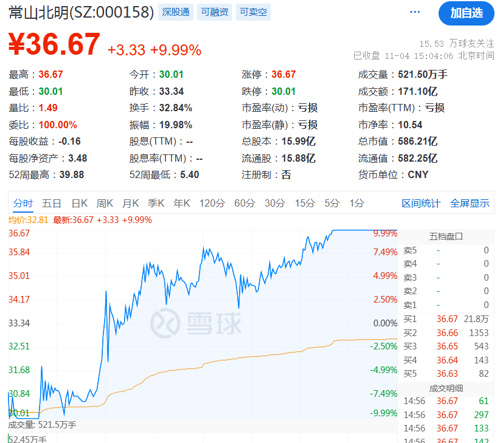Click the 成交量 value 521.50万手
The height and width of the screenshot is (443, 500).
[x=423, y=74]
